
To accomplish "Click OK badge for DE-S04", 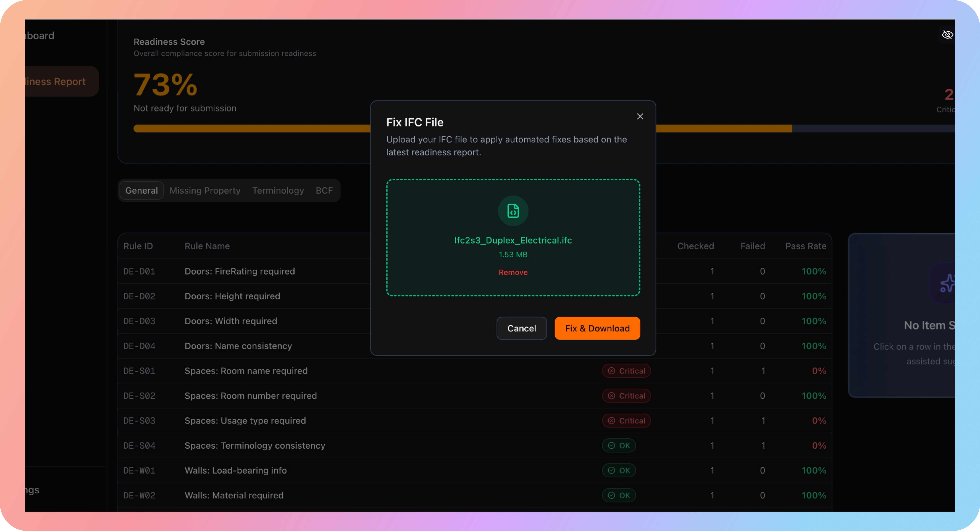I will pos(619,445).
